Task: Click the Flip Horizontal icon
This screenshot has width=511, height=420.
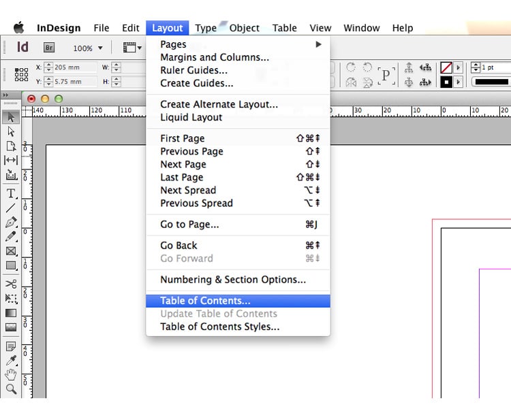Action: (351, 82)
